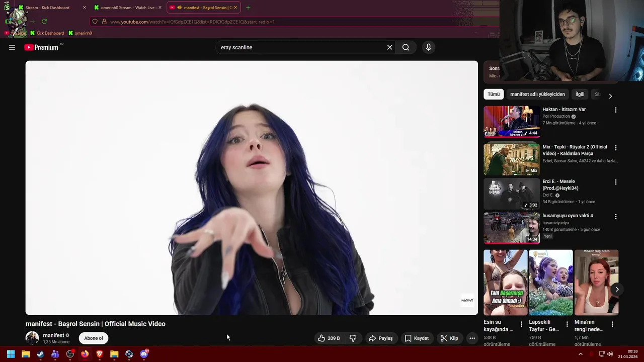
Task: Open more actions ellipsis below the video
Action: (x=472, y=338)
